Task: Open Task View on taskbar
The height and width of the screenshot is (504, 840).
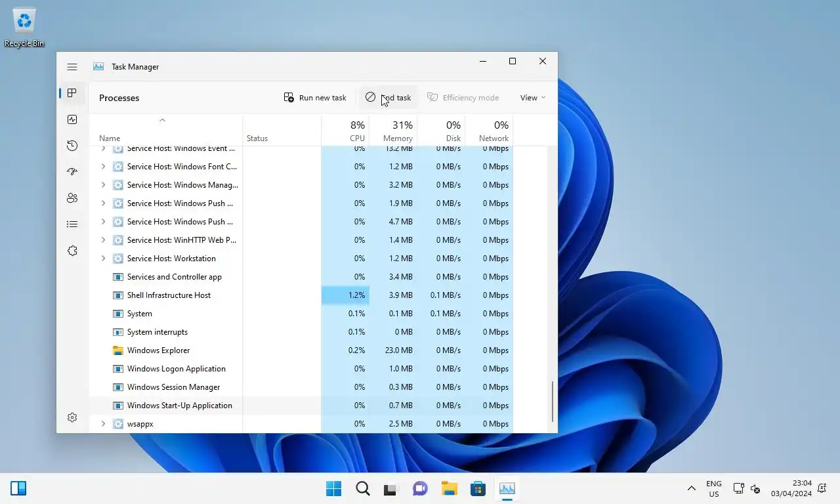Action: coord(390,489)
